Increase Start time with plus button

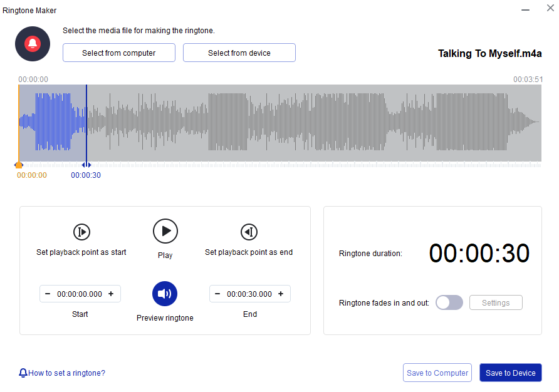[x=111, y=294]
